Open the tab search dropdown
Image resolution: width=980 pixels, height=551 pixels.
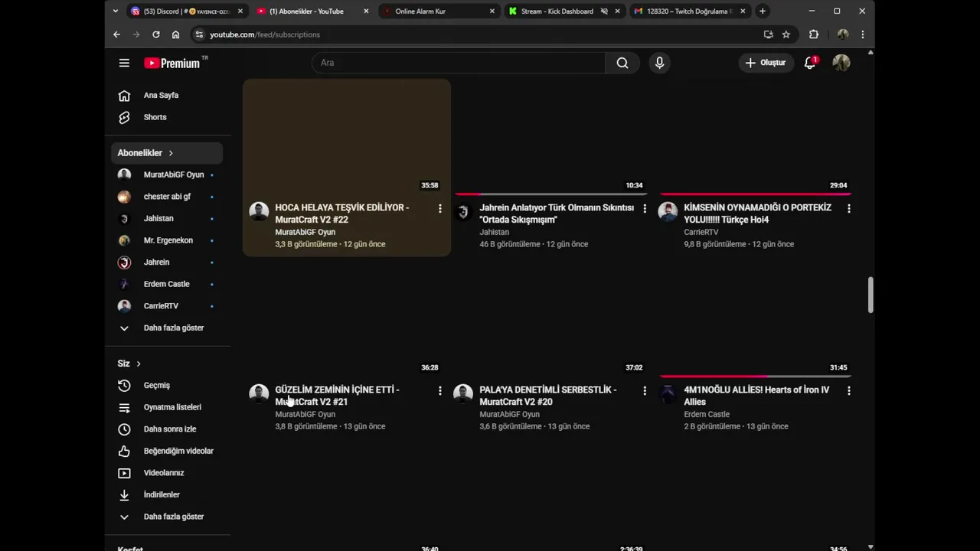pos(115,11)
